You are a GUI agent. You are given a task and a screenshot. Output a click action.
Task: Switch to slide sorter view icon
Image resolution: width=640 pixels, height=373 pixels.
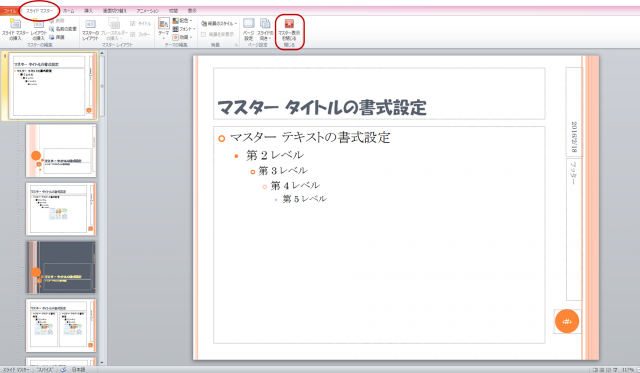(602, 369)
